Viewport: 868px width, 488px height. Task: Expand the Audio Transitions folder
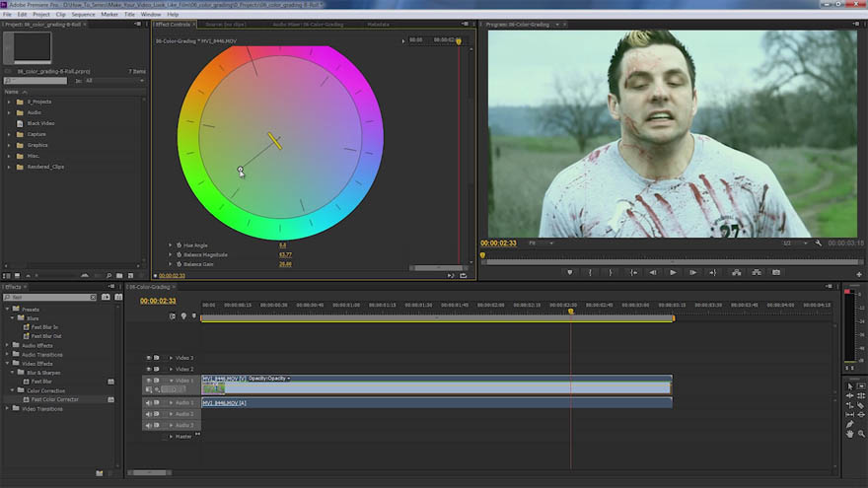point(7,355)
